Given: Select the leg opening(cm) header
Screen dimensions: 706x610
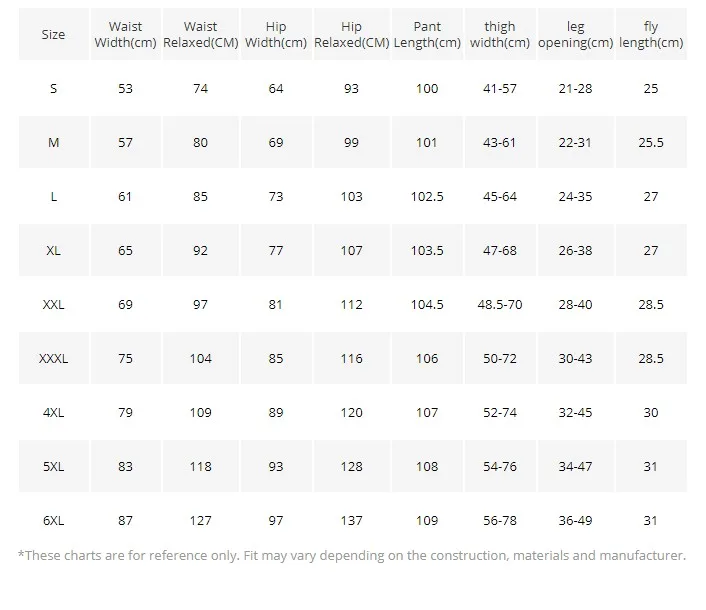Looking at the screenshot, I should pos(575,35).
